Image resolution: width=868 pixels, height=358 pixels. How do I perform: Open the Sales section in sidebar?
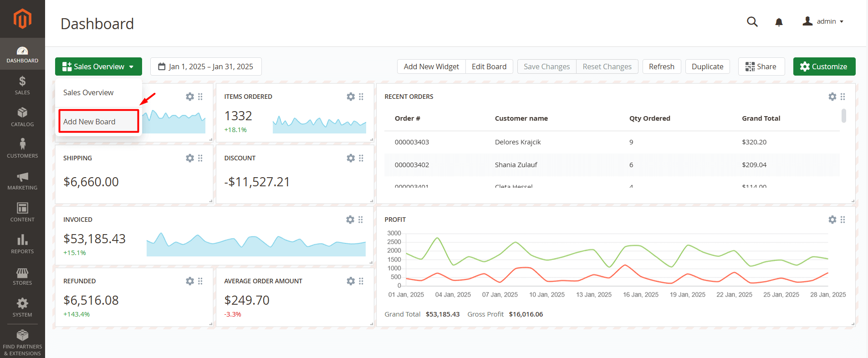tap(22, 85)
